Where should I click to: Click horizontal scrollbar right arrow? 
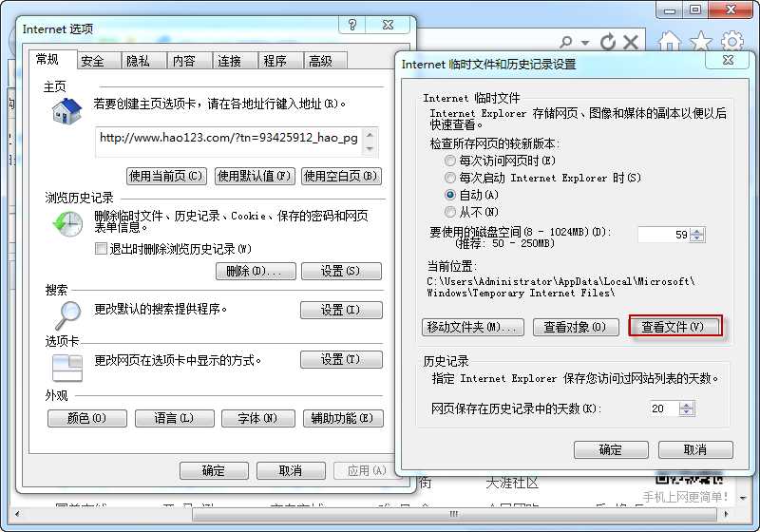726,514
